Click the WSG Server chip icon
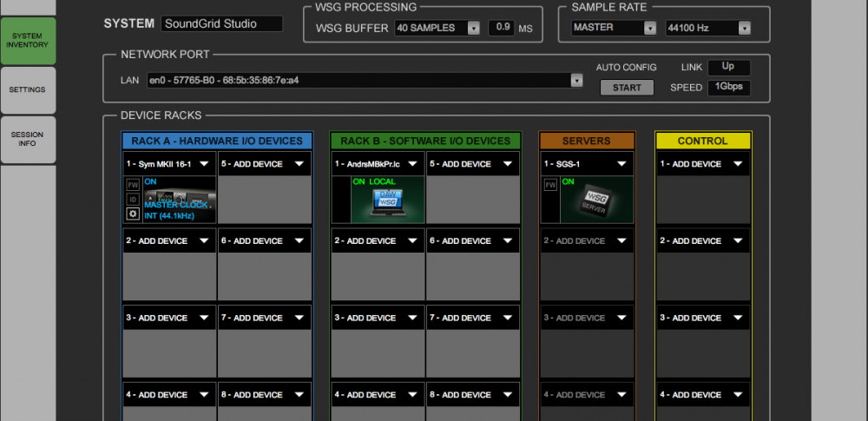The height and width of the screenshot is (421, 868). (597, 200)
